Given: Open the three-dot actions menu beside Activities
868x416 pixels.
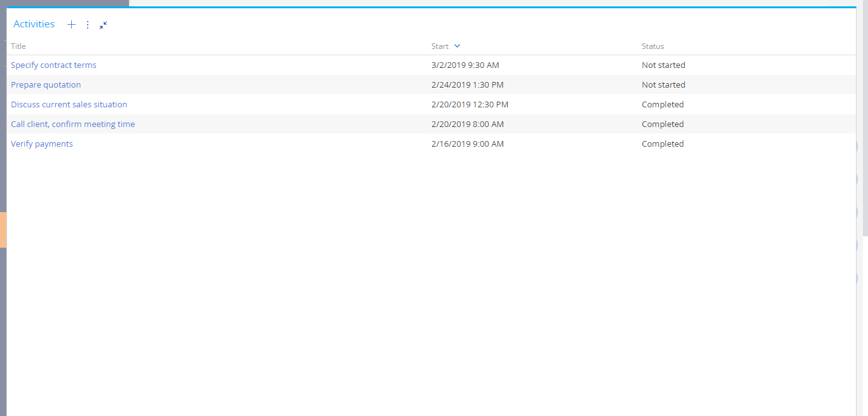Looking at the screenshot, I should point(88,25).
